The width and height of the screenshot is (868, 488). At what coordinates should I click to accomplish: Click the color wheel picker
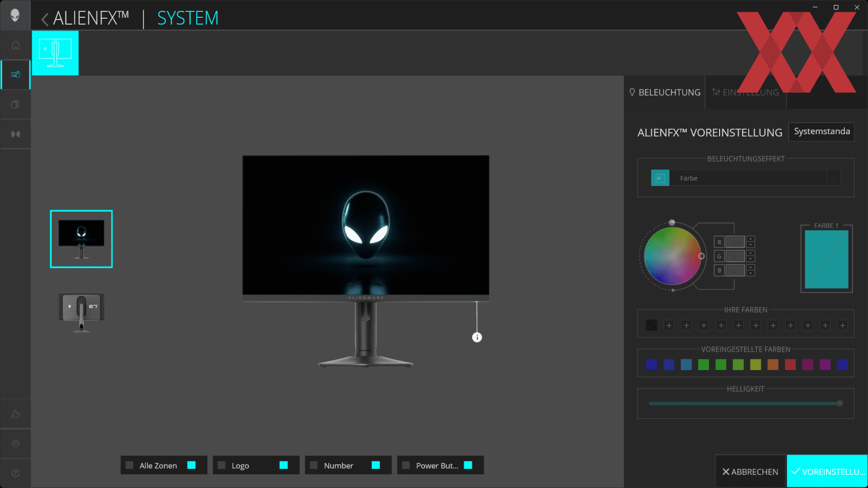672,256
